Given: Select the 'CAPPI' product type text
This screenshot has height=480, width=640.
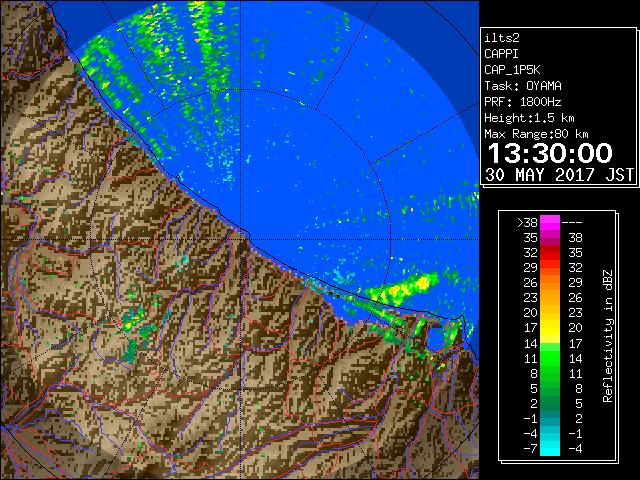Looking at the screenshot, I should [501, 54].
